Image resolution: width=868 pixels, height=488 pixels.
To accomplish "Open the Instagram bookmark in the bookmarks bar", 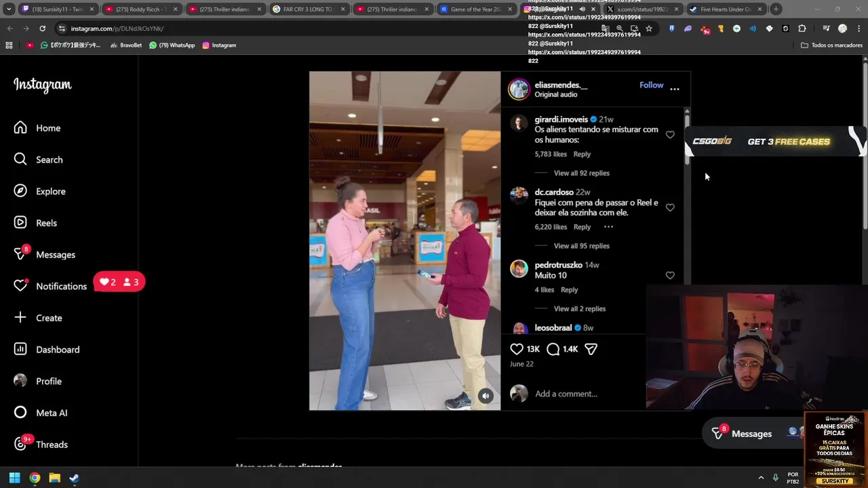I will 219,45.
